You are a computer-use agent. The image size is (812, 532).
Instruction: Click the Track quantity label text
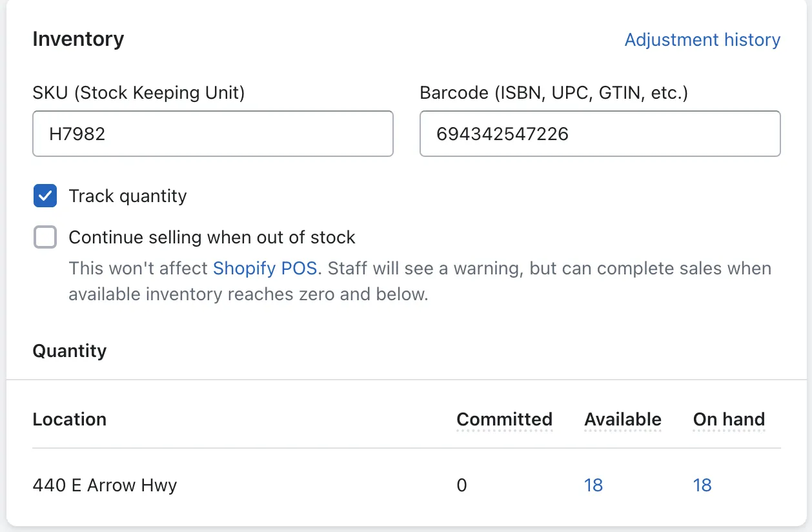click(x=128, y=196)
